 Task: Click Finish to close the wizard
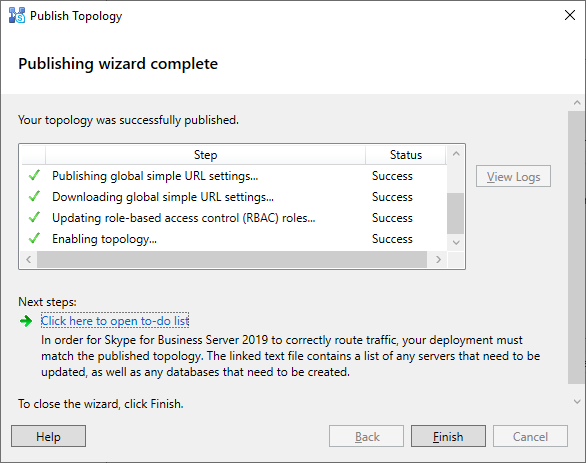coord(448,436)
